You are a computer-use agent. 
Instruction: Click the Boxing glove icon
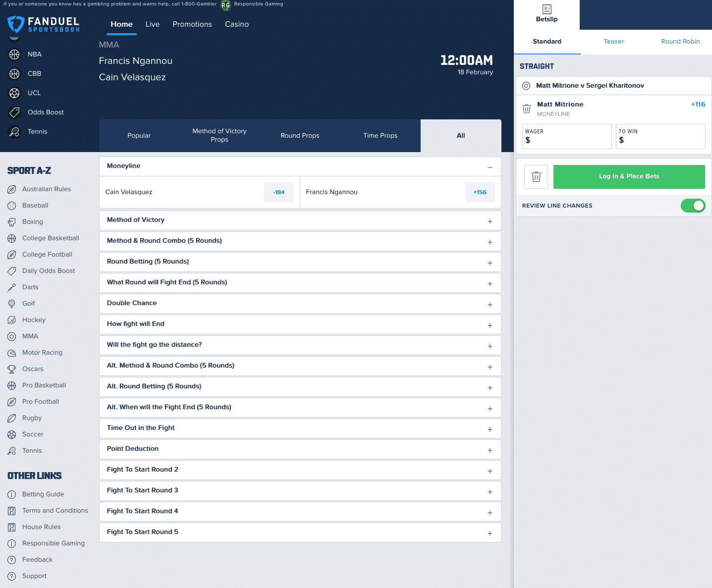coord(12,222)
